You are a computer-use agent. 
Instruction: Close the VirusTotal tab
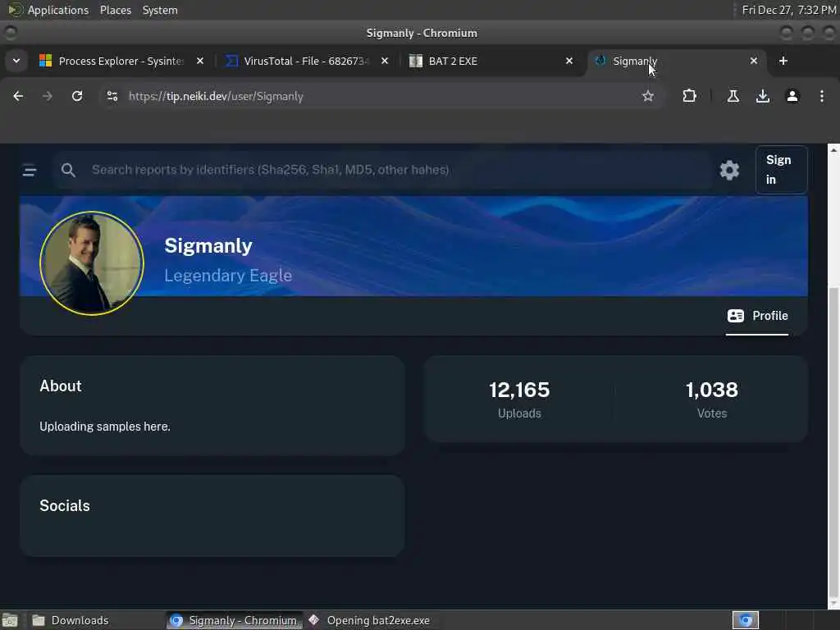385,61
